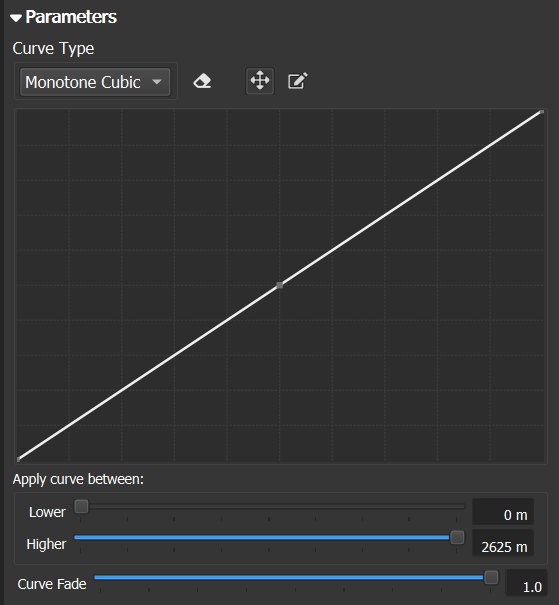Click the Curve Fade value field 1.0
Image resolution: width=559 pixels, height=605 pixels.
pos(526,583)
